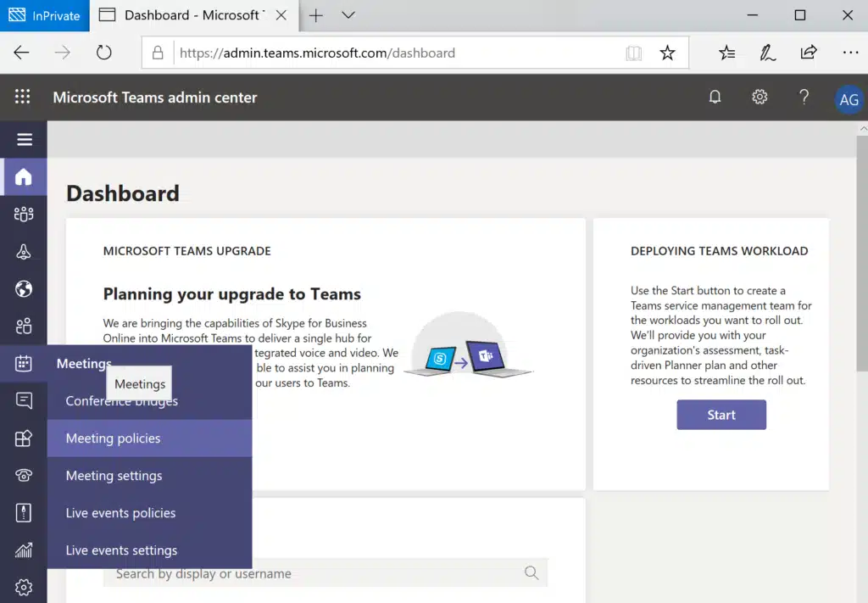Open the AG account avatar
868x603 pixels.
coord(848,99)
